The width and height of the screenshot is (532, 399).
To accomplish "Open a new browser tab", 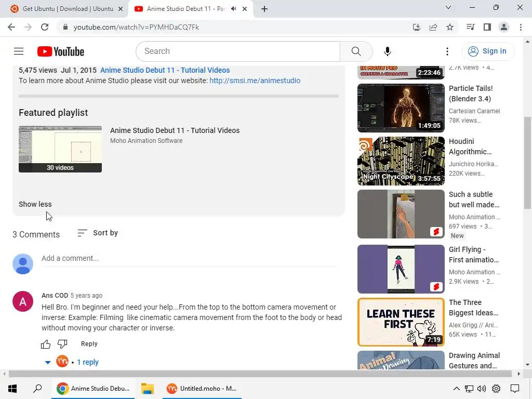I will 264,9.
